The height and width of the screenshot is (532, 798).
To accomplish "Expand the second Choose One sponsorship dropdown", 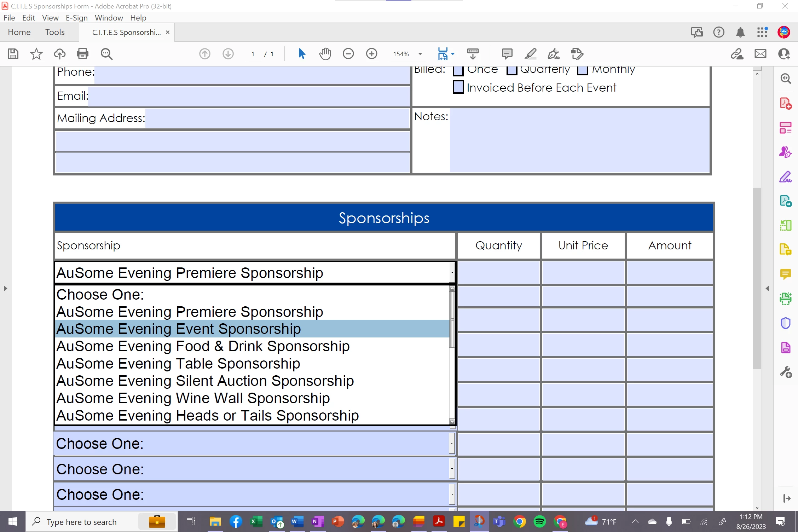I will tap(452, 469).
